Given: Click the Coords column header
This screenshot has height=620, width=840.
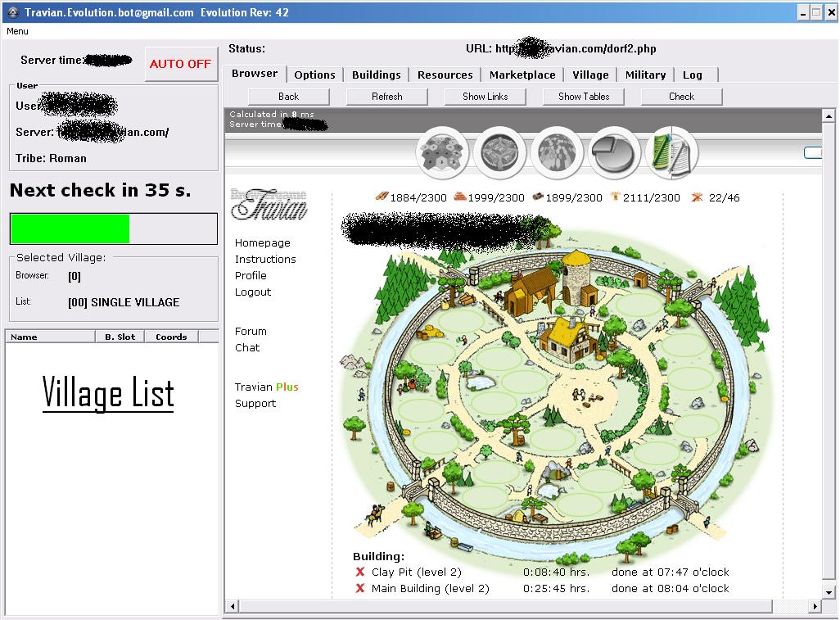Looking at the screenshot, I should 171,337.
